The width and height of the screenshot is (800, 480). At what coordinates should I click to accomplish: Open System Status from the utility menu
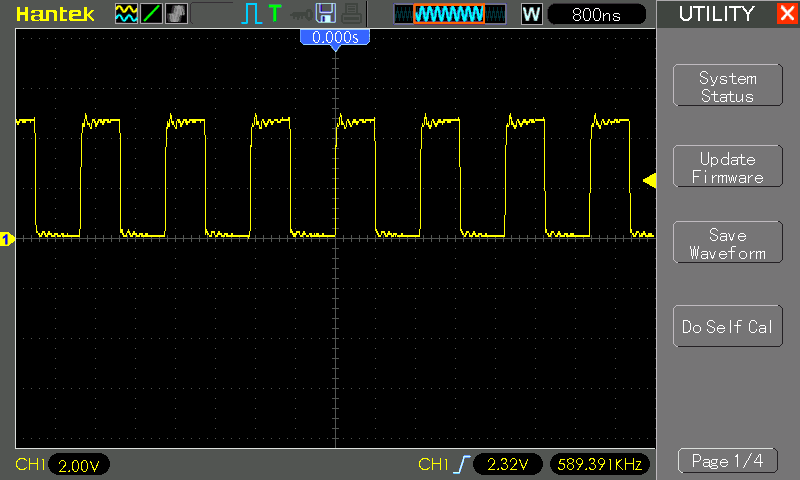727,87
